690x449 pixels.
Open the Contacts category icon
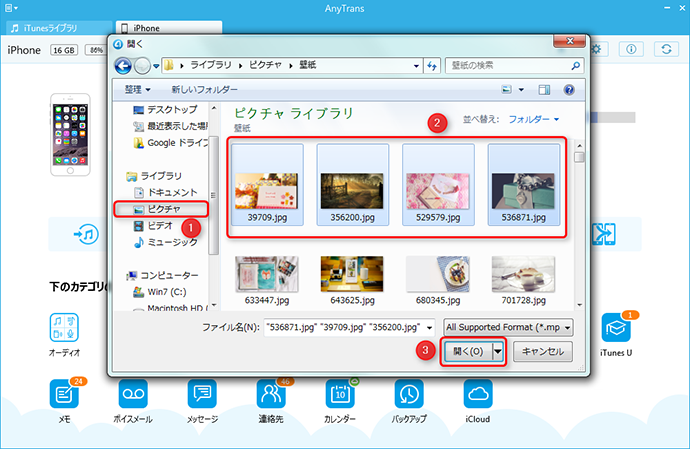click(x=271, y=394)
